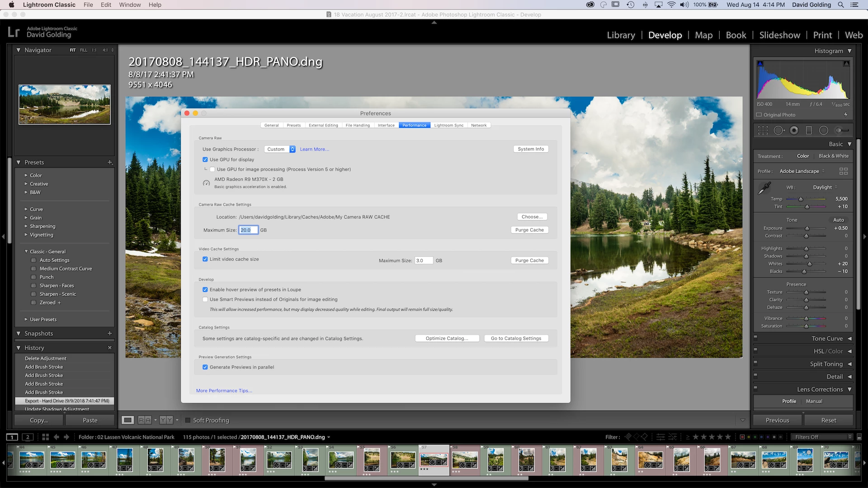Pick the Adjustment Brush tool
The image size is (868, 488).
pyautogui.click(x=841, y=131)
